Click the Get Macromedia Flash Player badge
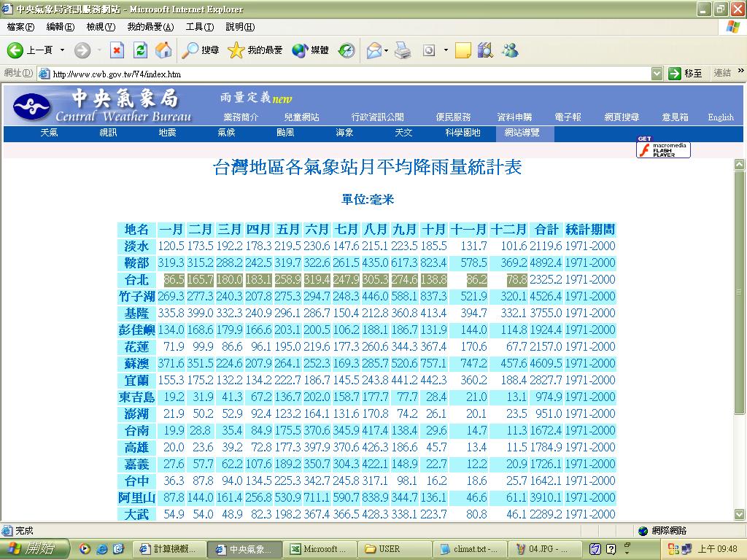 pyautogui.click(x=663, y=148)
